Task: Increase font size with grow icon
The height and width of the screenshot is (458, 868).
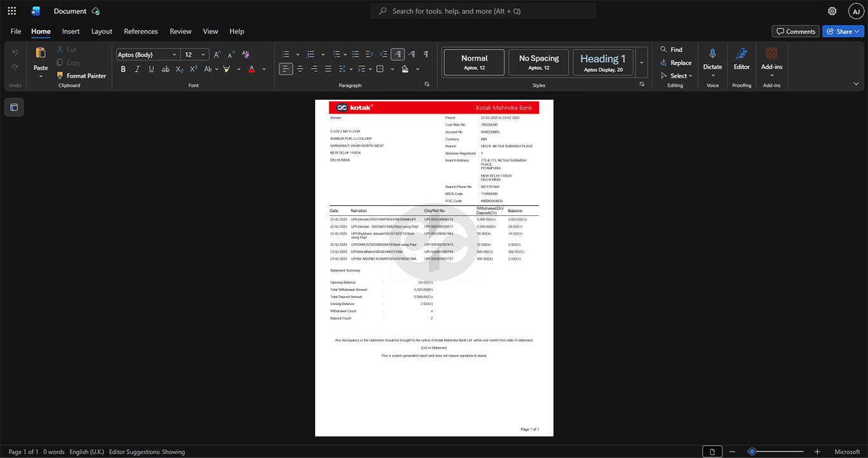Action: coord(218,55)
